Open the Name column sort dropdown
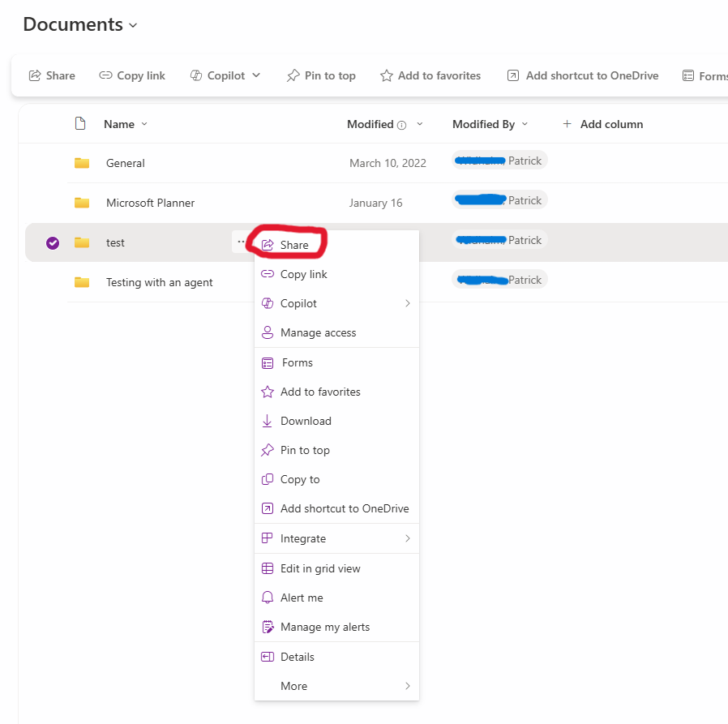Viewport: 728px width, 724px height. pos(144,124)
